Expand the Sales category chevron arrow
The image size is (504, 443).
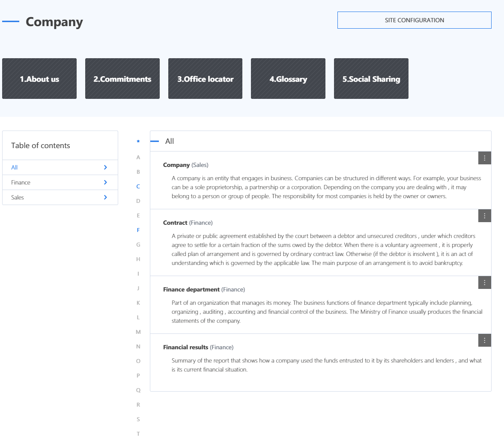(105, 197)
